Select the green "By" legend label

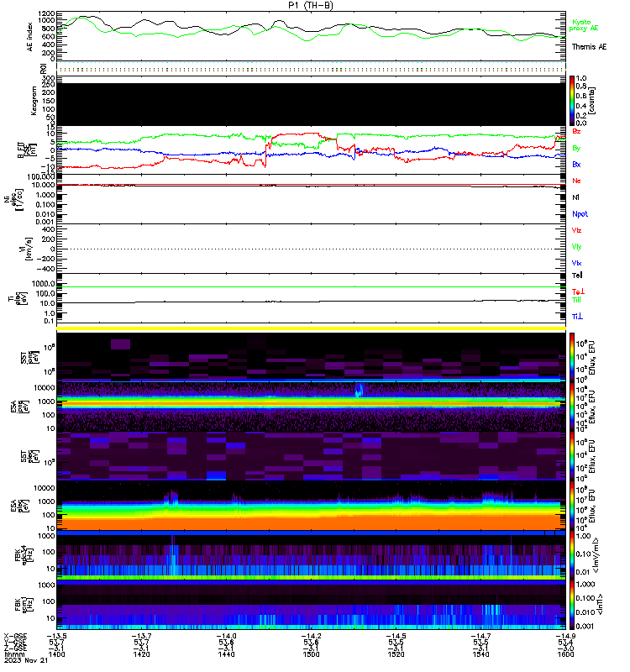576,148
